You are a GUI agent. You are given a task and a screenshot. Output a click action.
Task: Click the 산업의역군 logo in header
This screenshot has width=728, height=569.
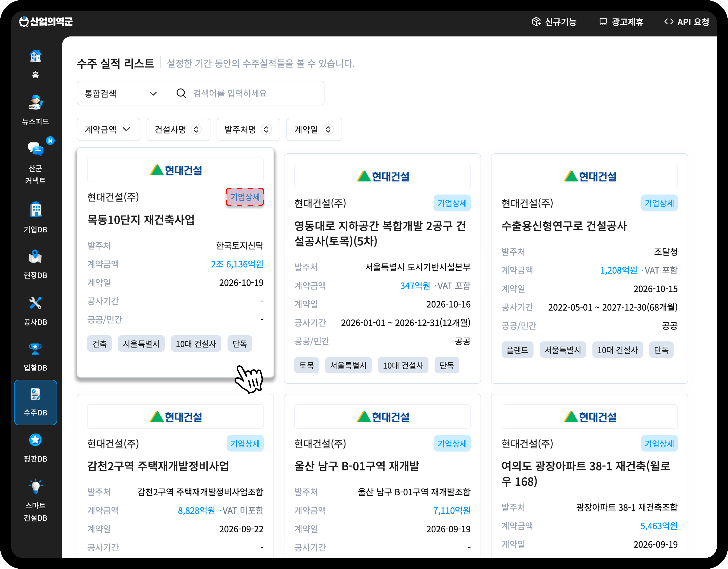(46, 21)
